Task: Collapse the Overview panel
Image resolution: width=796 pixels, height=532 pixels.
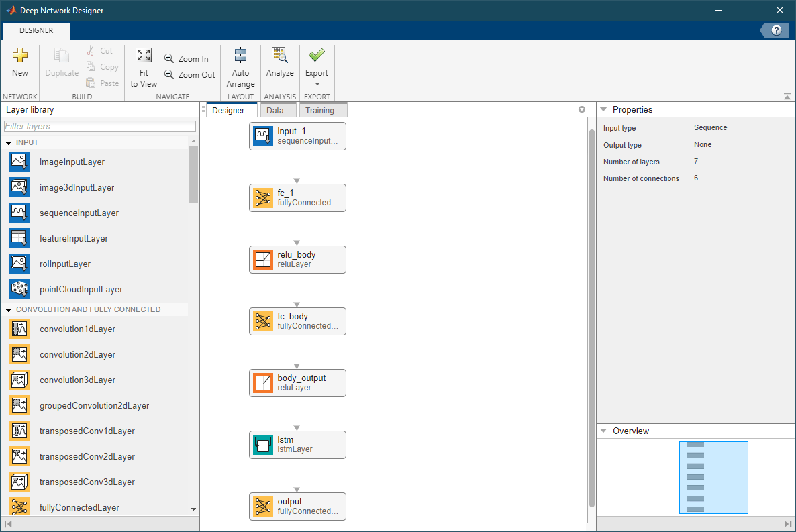Action: tap(603, 431)
